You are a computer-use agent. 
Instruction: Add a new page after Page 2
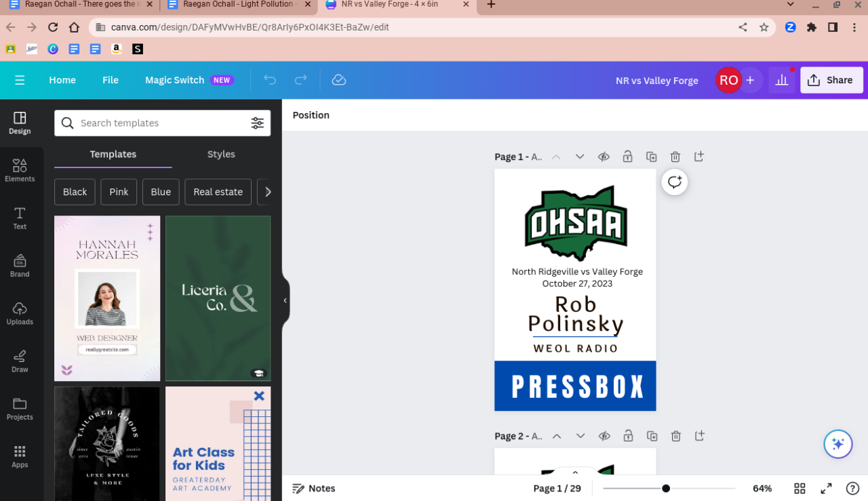pos(700,436)
